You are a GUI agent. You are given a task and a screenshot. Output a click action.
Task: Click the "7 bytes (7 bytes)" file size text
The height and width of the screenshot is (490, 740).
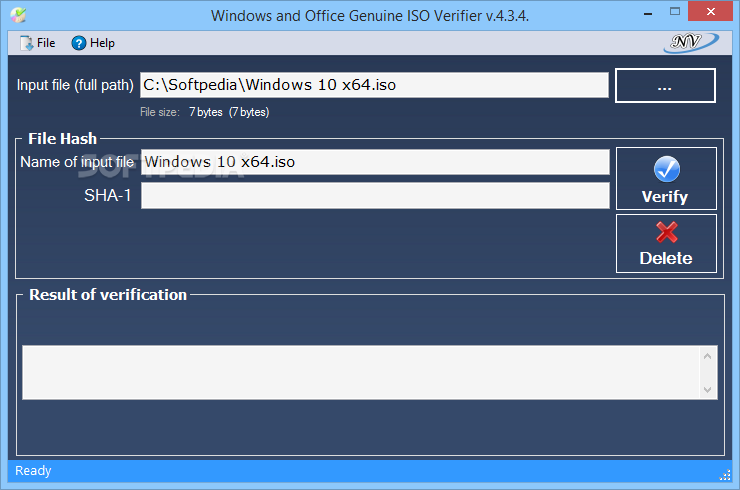[x=229, y=112]
